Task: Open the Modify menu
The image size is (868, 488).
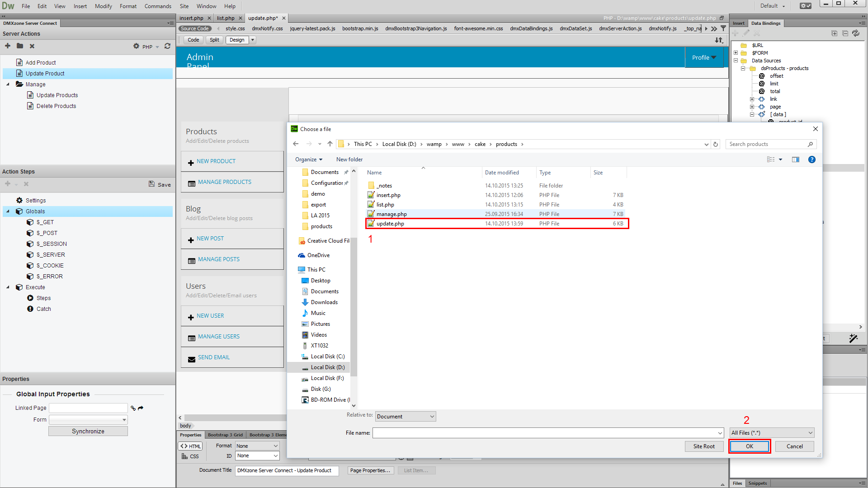Action: (x=104, y=6)
